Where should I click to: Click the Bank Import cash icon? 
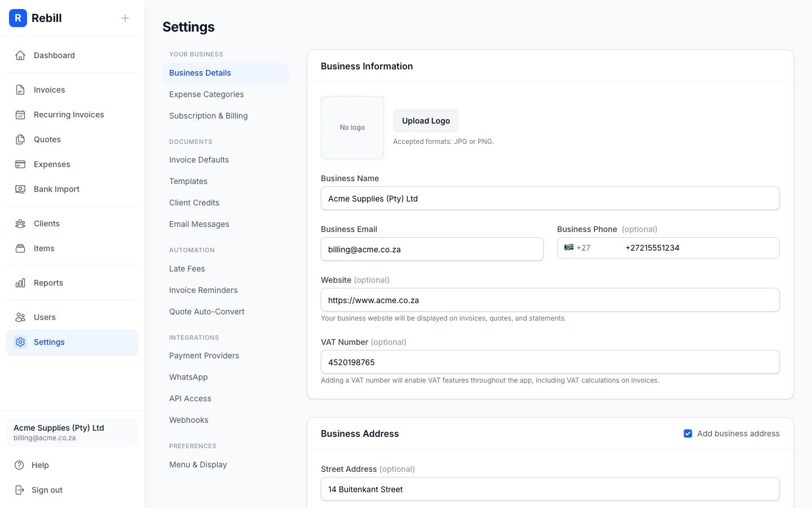click(20, 189)
